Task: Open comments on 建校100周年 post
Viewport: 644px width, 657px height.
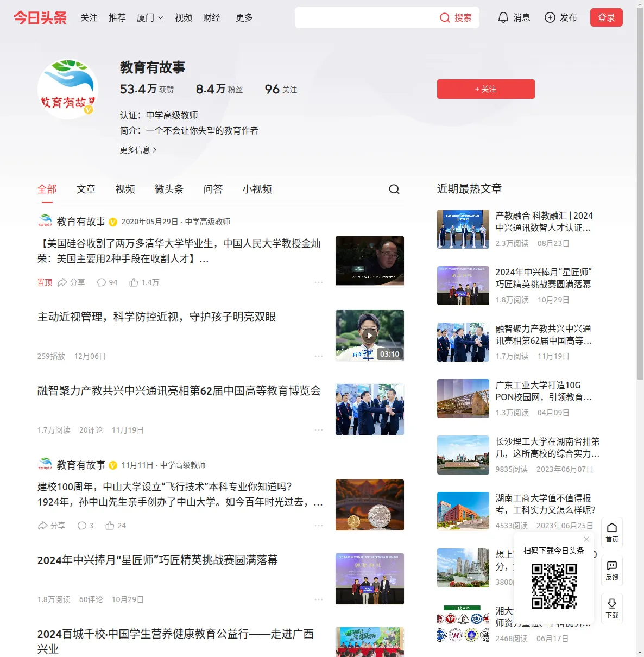Action: click(85, 526)
